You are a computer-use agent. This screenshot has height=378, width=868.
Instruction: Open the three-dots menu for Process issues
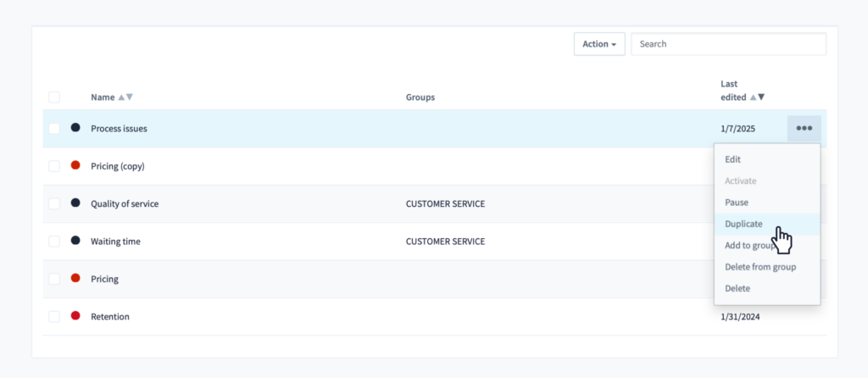click(804, 128)
